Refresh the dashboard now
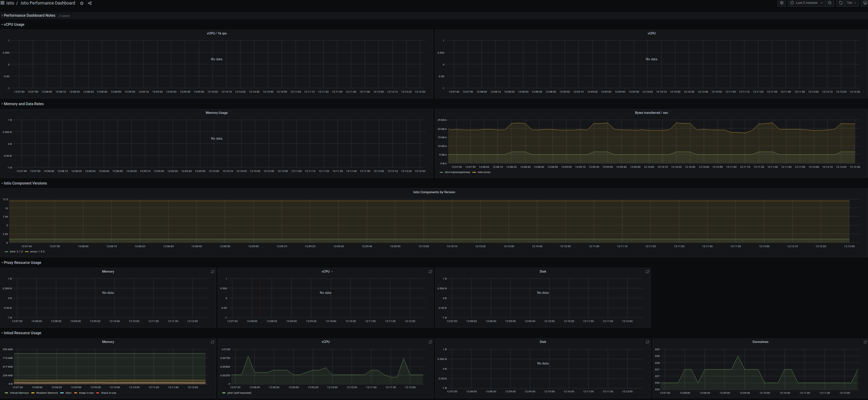Image resolution: width=868 pixels, height=400 pixels. 841,3
